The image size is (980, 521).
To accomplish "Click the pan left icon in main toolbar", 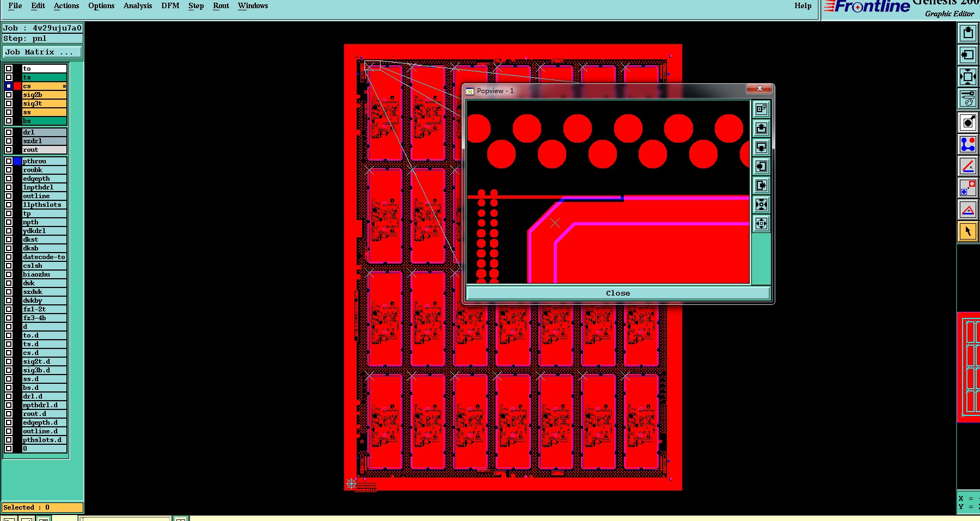I will (968, 55).
